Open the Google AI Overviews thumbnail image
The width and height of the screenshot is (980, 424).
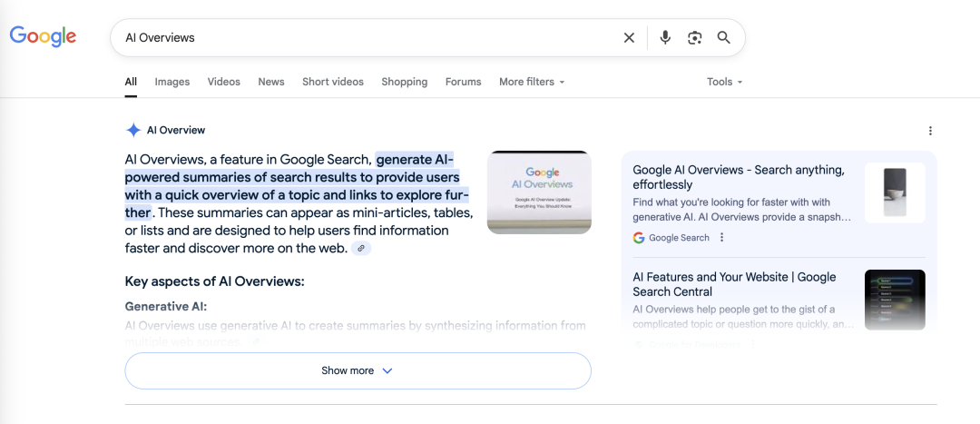[x=539, y=192]
